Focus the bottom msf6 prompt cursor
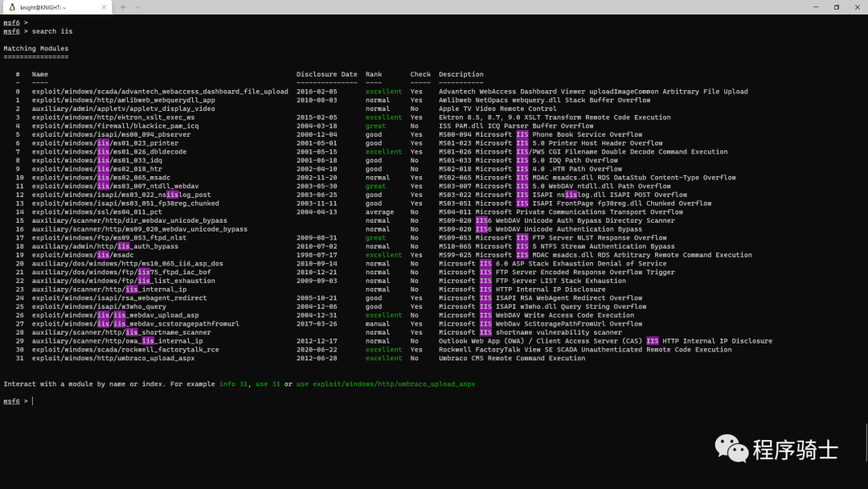The width and height of the screenshot is (868, 489). 33,401
